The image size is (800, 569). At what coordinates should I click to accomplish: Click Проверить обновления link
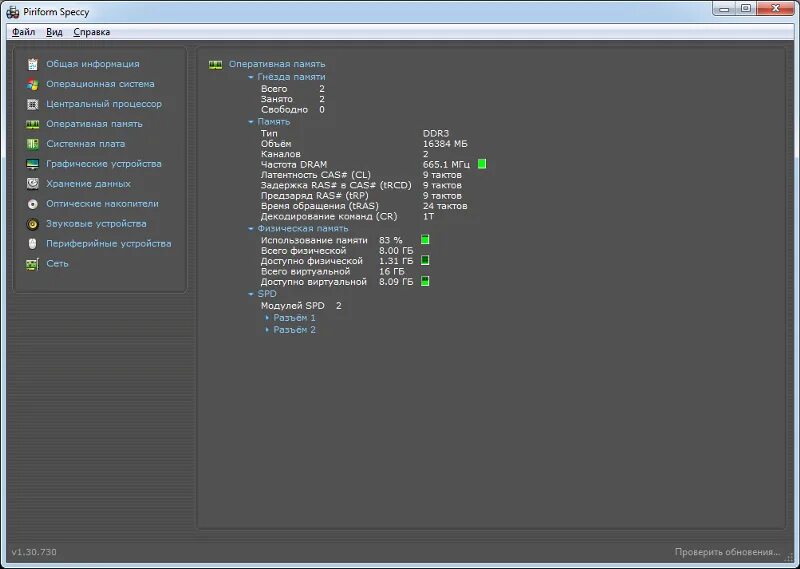click(728, 552)
